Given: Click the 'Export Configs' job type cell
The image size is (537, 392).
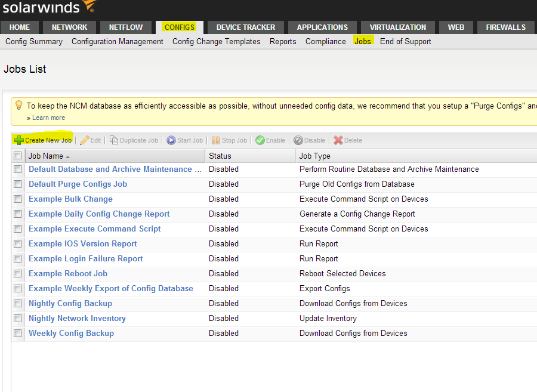Looking at the screenshot, I should pos(325,289).
